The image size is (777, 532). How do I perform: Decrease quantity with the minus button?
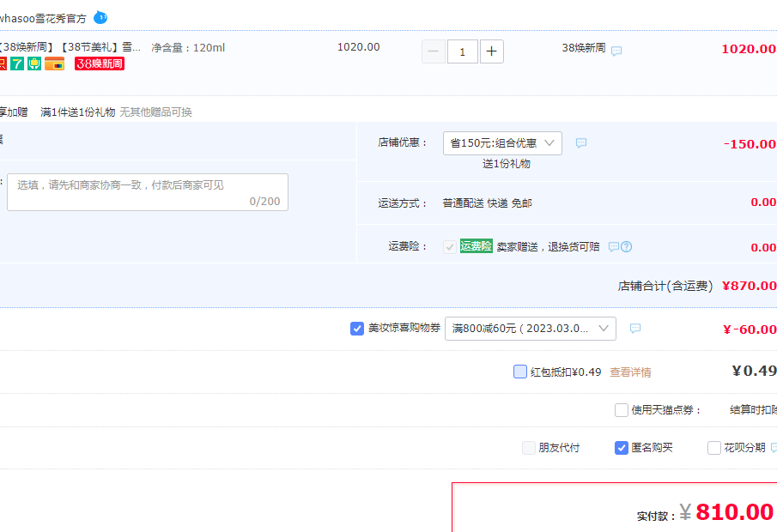pyautogui.click(x=434, y=51)
